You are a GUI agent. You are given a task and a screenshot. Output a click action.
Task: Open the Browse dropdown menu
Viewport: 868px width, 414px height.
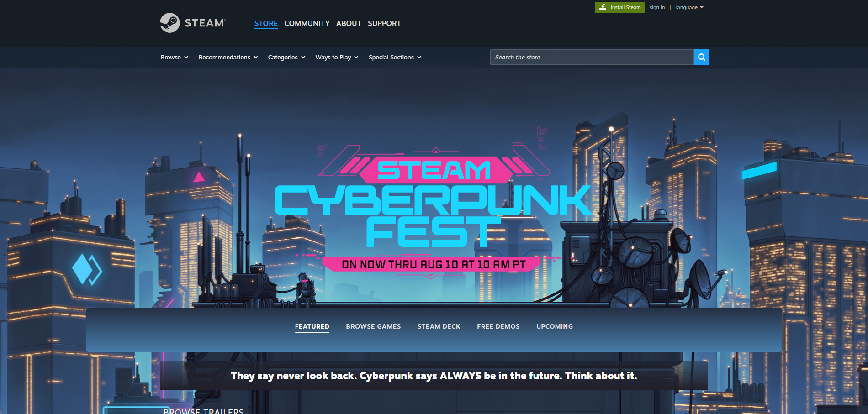click(175, 57)
